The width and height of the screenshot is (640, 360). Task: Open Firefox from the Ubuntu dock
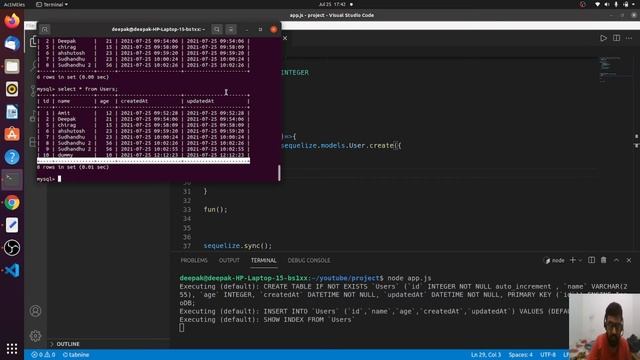12,20
